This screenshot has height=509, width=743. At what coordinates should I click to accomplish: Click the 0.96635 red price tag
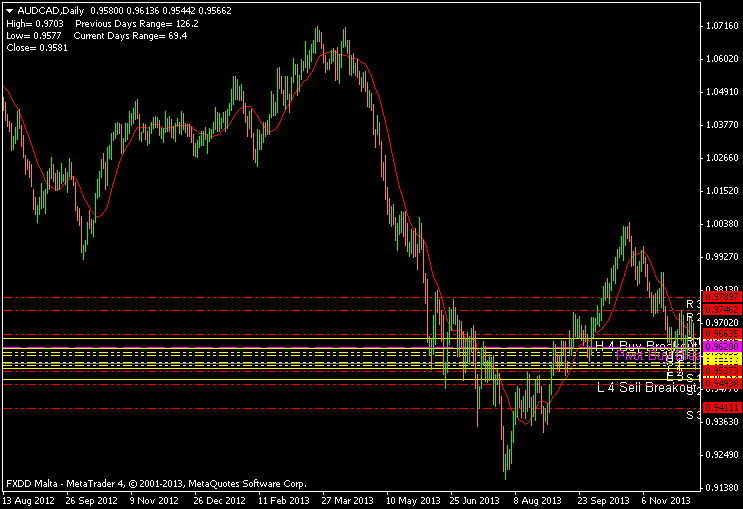[722, 334]
